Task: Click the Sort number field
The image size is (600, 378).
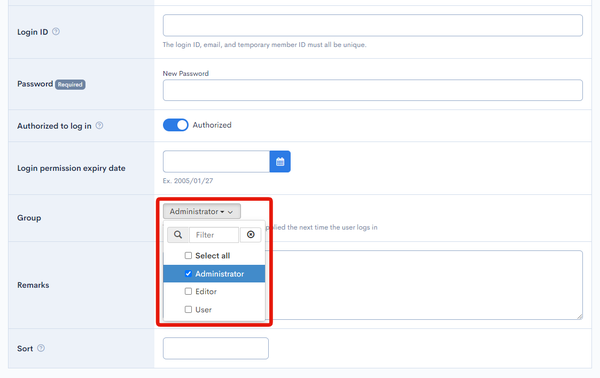Action: (x=216, y=348)
